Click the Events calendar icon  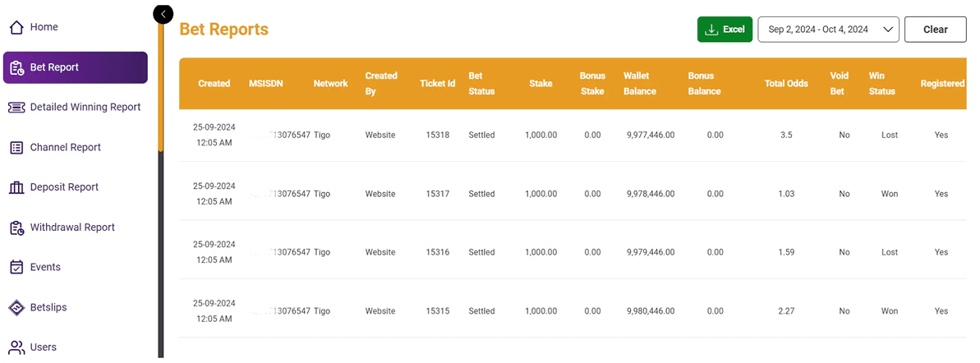[x=17, y=268]
